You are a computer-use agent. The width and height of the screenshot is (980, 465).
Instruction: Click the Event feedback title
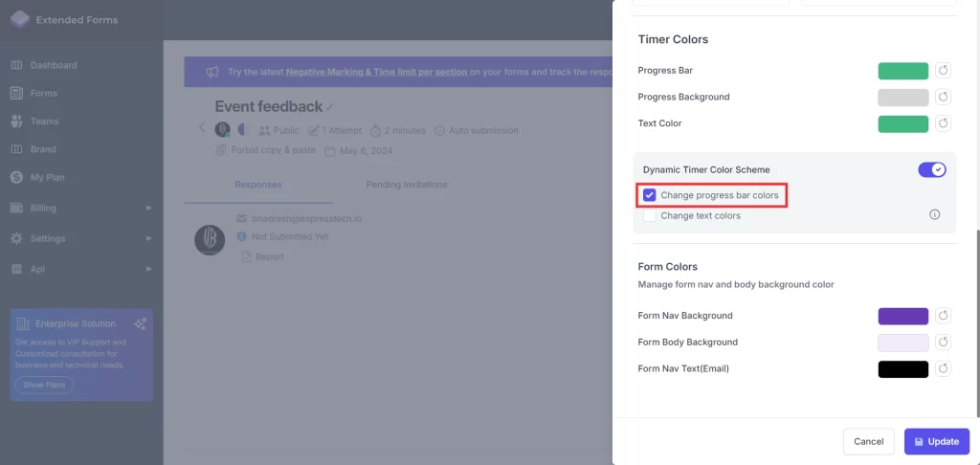(269, 106)
